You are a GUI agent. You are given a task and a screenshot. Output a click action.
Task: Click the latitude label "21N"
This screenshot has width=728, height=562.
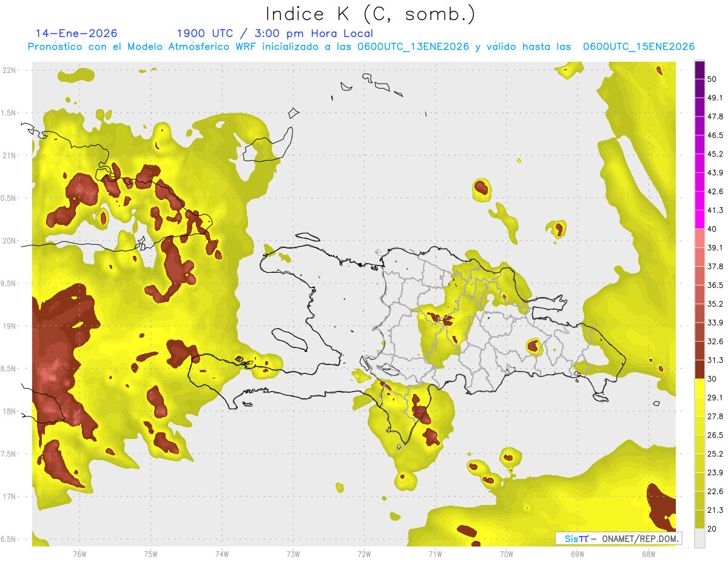pos(9,155)
